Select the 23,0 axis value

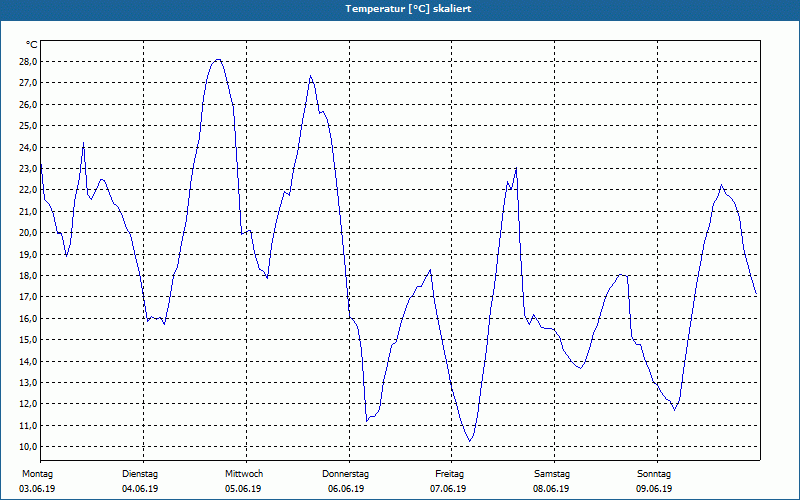point(29,169)
